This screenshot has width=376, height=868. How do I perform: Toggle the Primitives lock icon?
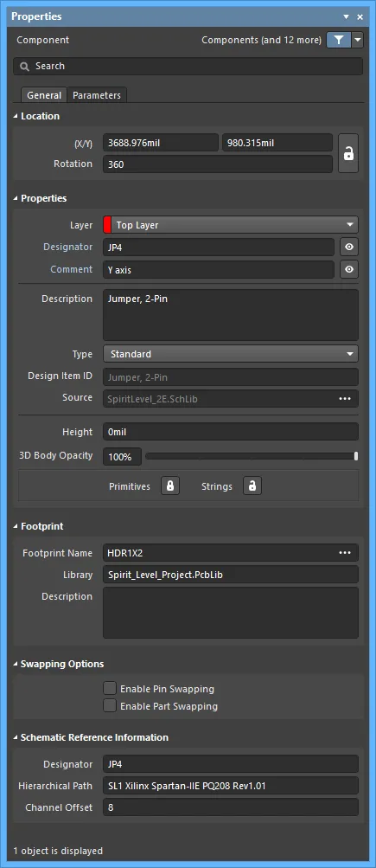coord(170,486)
